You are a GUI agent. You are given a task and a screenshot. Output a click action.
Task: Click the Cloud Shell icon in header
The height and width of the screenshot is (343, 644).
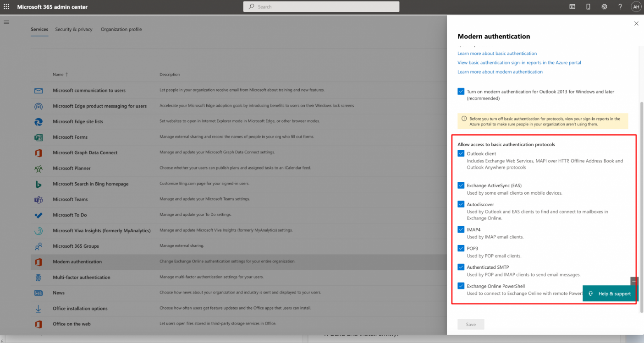(572, 7)
